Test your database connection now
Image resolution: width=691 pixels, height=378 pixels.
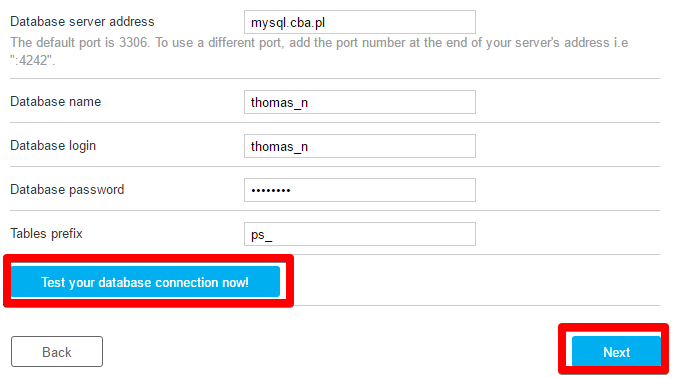[x=145, y=282]
